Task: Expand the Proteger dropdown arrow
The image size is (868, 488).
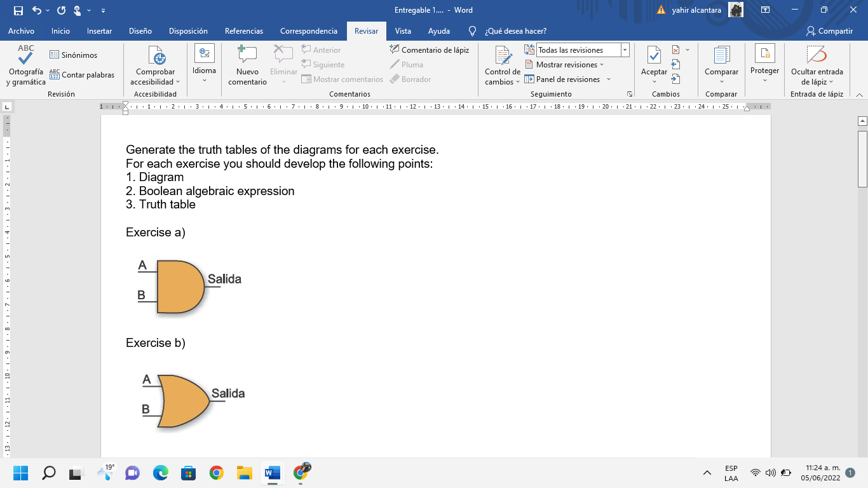Action: [764, 80]
